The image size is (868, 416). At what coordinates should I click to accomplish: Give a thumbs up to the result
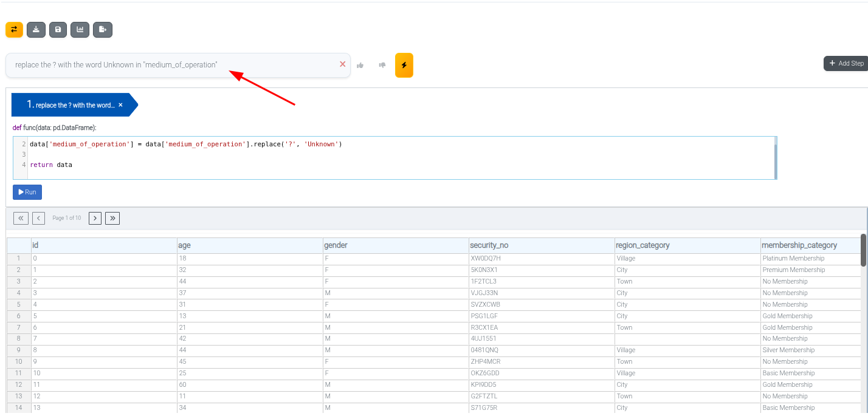tap(360, 65)
